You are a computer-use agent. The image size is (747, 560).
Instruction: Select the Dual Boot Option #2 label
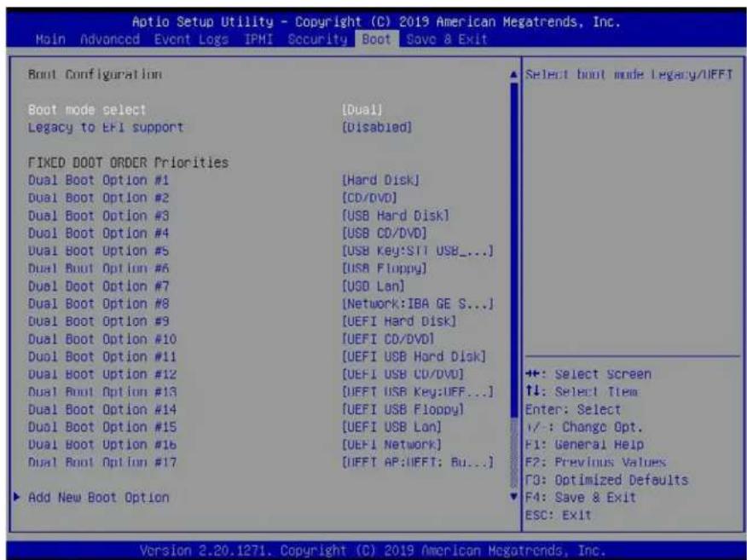pos(98,198)
